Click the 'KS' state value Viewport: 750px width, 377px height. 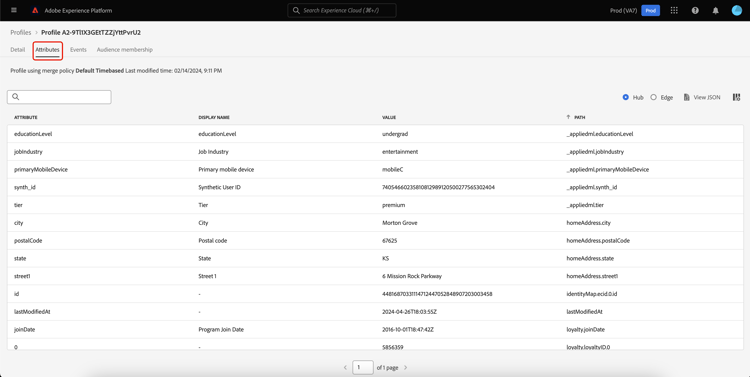pyautogui.click(x=386, y=258)
